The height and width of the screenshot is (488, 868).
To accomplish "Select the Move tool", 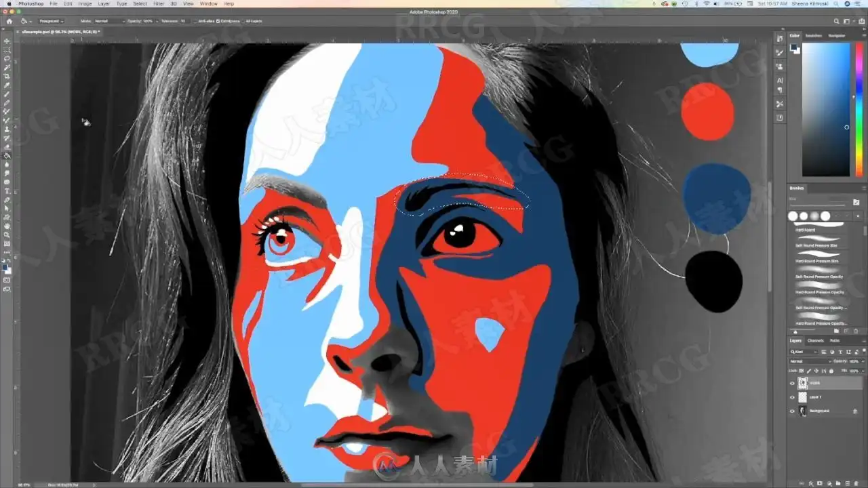I will 7,41.
